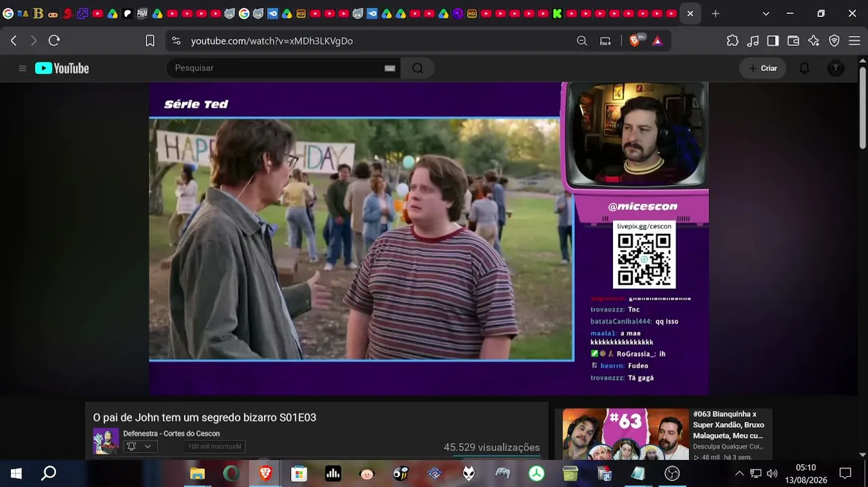Expand the subscription notification bell dropdown

click(x=139, y=446)
